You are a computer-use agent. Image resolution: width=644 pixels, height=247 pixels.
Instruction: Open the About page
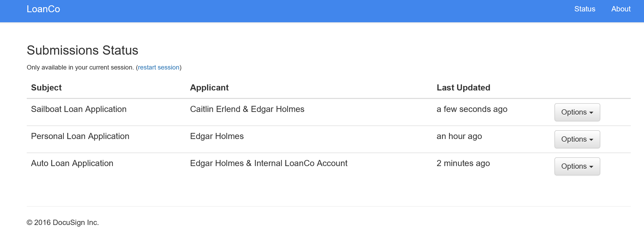click(x=621, y=9)
